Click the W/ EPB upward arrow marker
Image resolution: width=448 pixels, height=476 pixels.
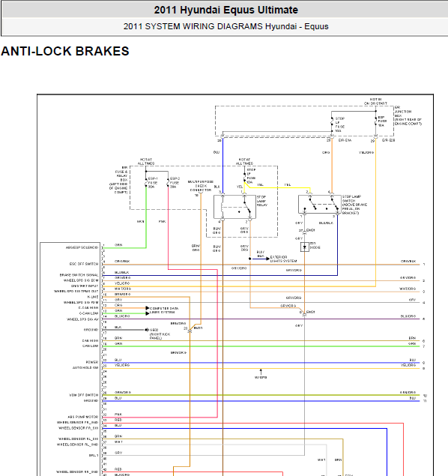pyautogui.click(x=261, y=372)
